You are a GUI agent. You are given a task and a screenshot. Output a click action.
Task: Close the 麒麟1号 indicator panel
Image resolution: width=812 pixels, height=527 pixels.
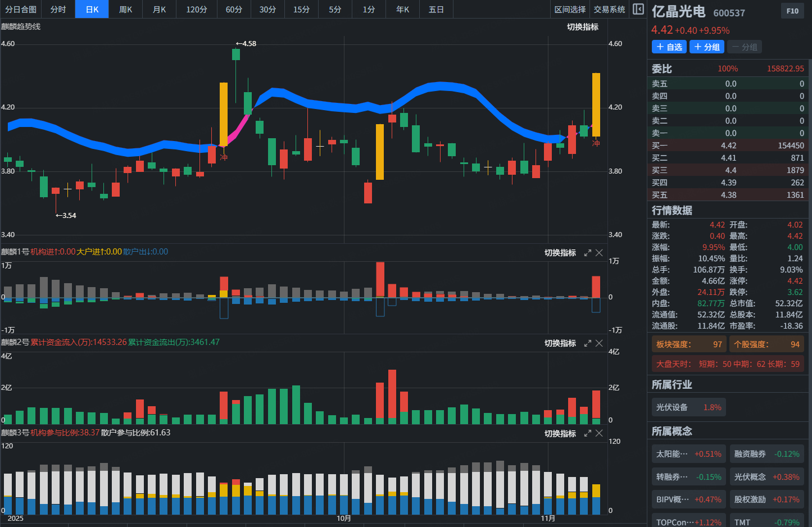click(599, 253)
